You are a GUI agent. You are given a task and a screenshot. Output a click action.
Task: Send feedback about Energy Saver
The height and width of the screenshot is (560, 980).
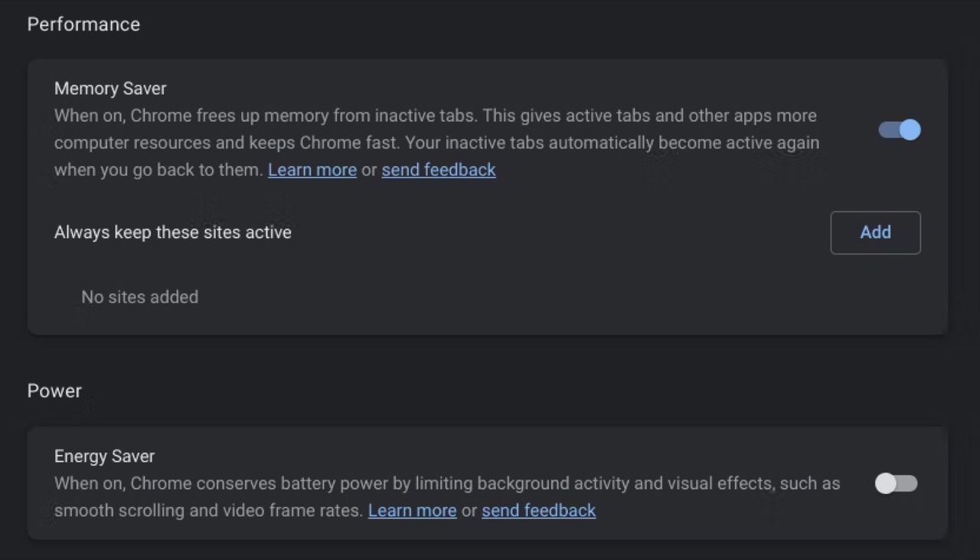click(538, 510)
